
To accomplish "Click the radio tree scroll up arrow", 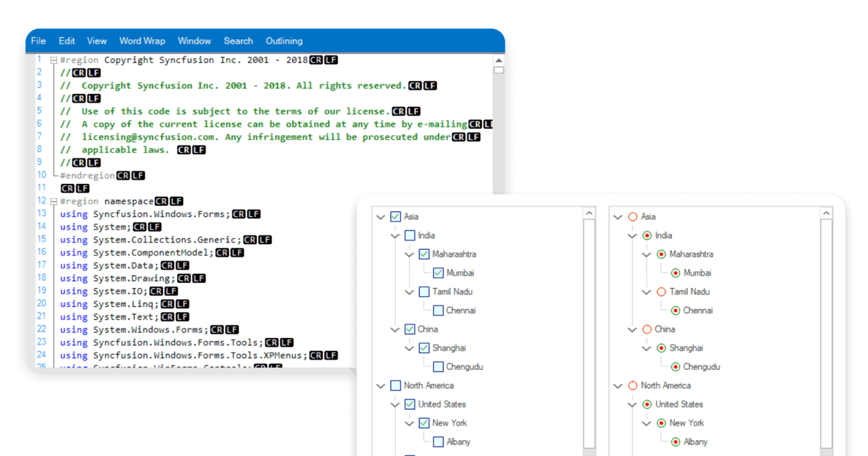I will pyautogui.click(x=826, y=214).
